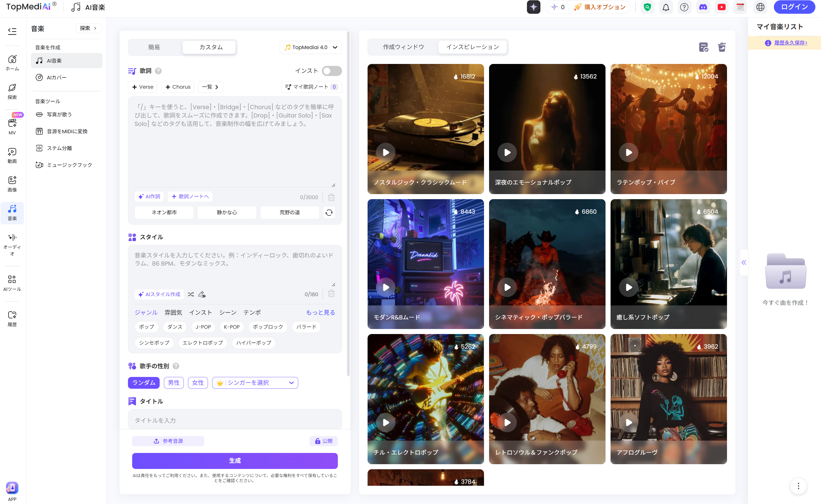This screenshot has height=504, width=821.
Task: Toggle the インスト instrumental switch
Action: 331,71
